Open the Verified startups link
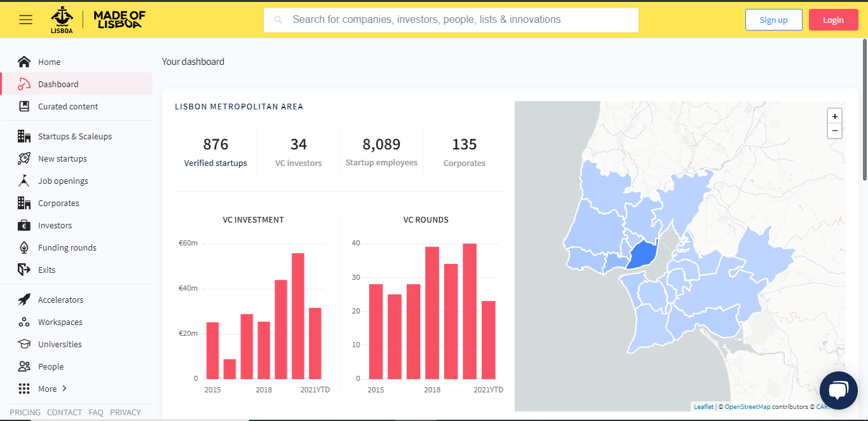 point(215,163)
